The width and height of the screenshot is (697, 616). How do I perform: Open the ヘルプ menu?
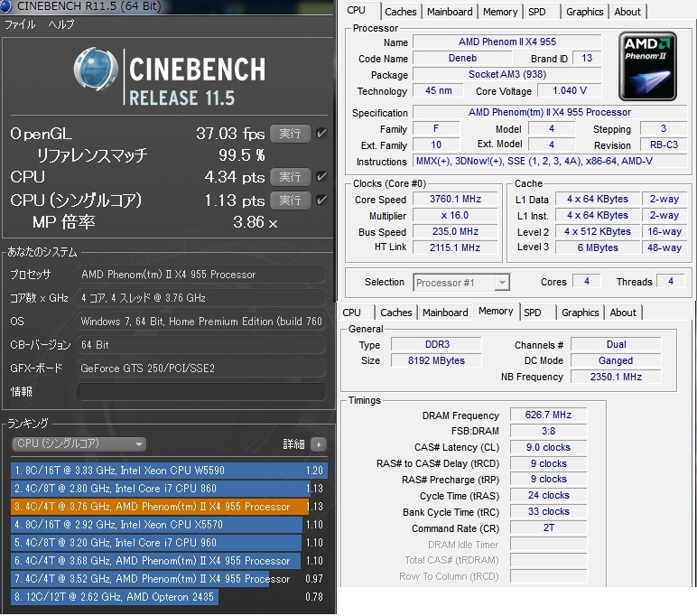click(x=60, y=24)
